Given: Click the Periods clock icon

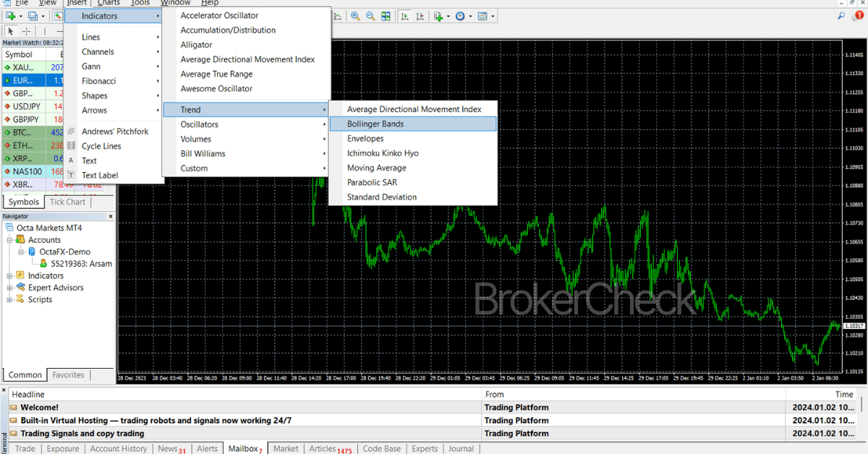Looking at the screenshot, I should (461, 16).
